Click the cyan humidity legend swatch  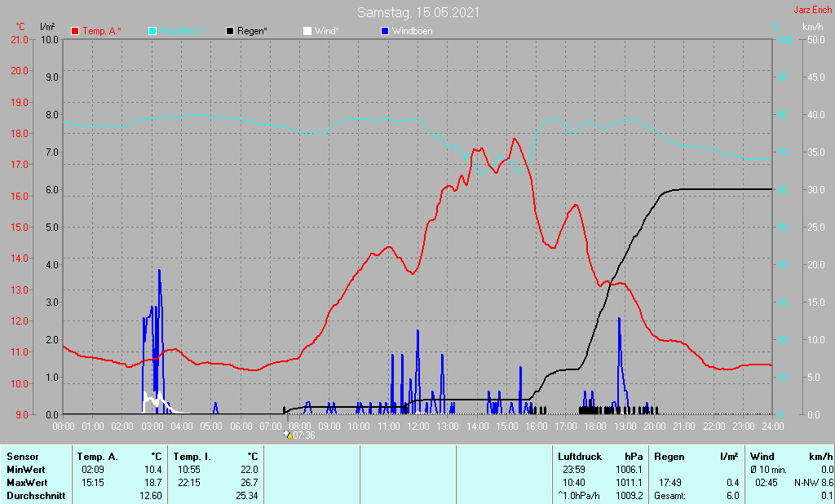[x=152, y=31]
